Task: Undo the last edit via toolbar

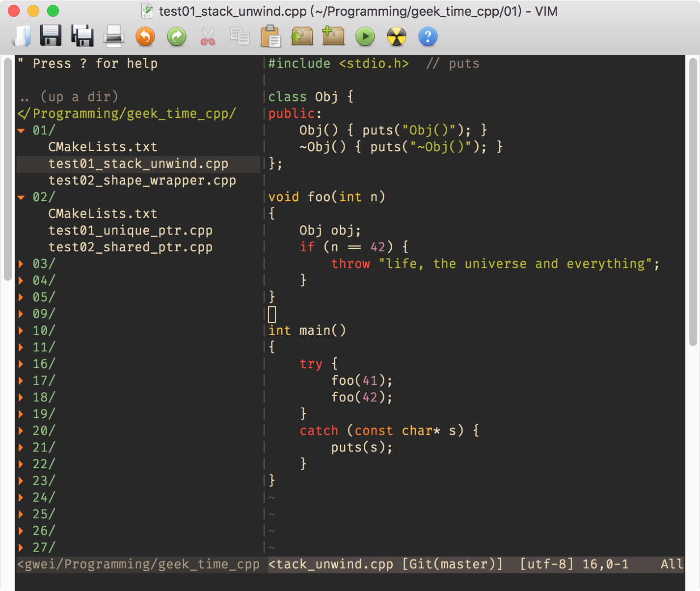Action: pos(145,37)
